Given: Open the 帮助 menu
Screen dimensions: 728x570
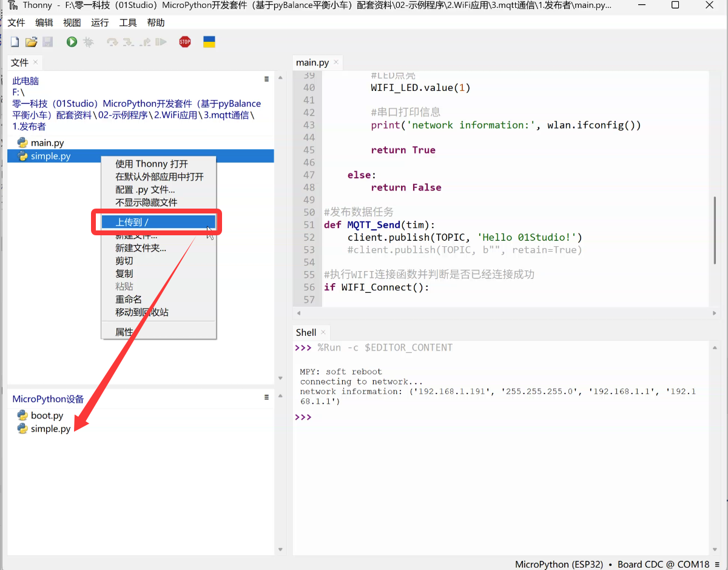Looking at the screenshot, I should [x=156, y=22].
